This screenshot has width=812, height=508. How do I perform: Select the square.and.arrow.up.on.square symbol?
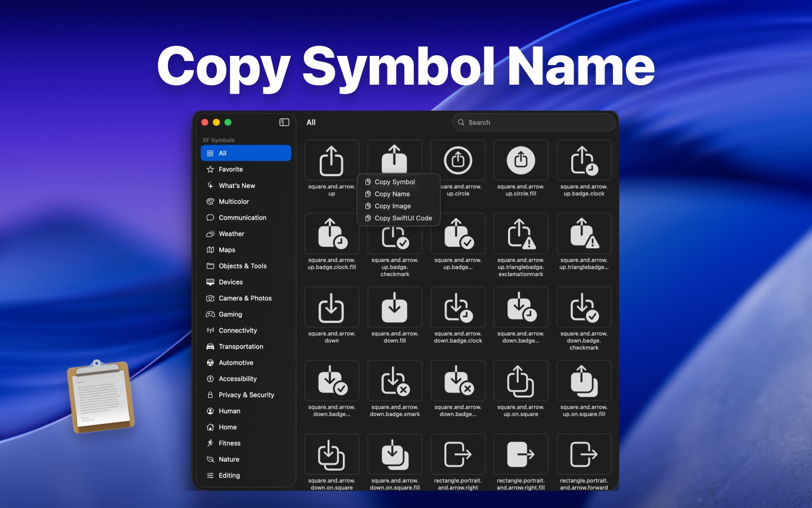click(521, 380)
